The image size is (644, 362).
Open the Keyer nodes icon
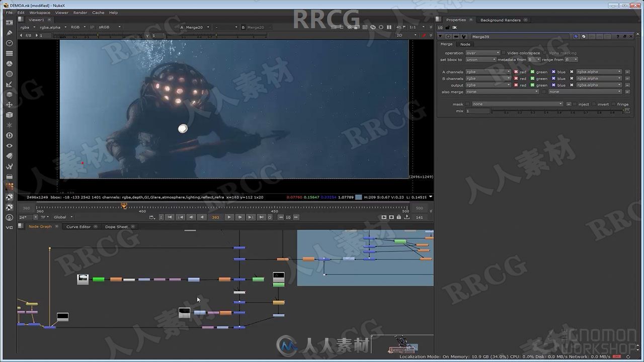coord(9,84)
